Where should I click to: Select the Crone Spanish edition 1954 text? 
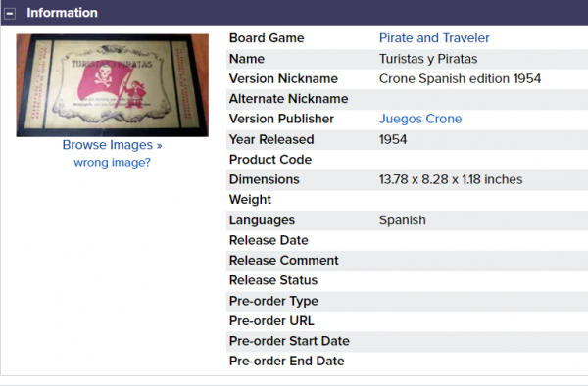[460, 78]
